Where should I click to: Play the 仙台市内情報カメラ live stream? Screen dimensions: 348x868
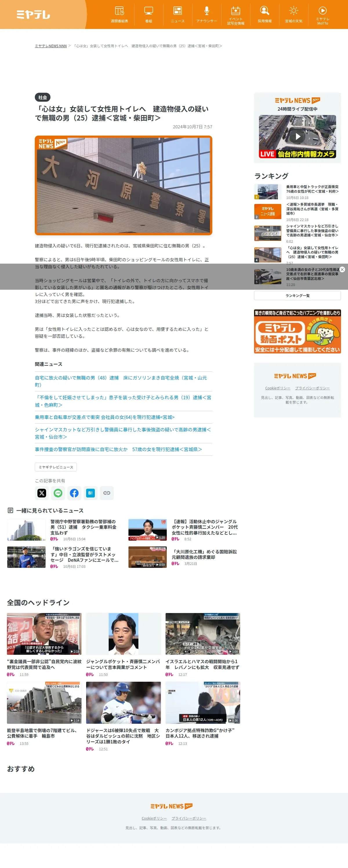[298, 136]
